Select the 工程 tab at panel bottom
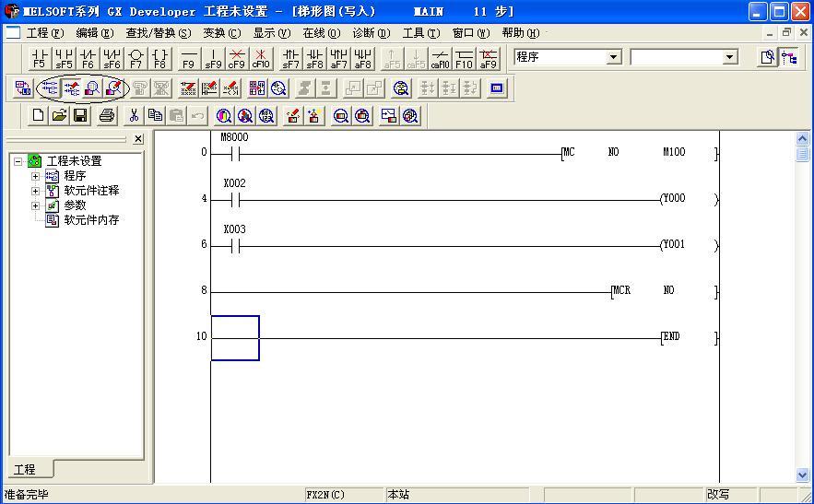The image size is (814, 504). click(x=25, y=469)
